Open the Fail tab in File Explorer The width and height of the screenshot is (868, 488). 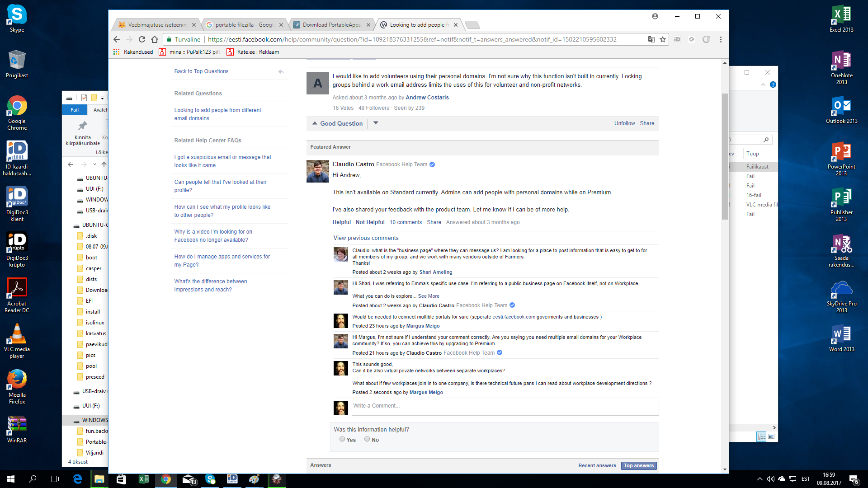point(75,110)
